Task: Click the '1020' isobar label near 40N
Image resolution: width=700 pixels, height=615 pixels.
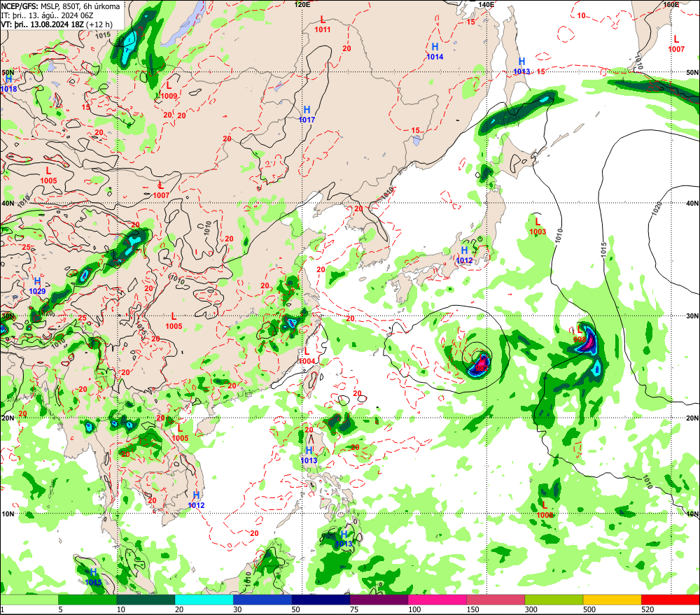Action: [657, 209]
